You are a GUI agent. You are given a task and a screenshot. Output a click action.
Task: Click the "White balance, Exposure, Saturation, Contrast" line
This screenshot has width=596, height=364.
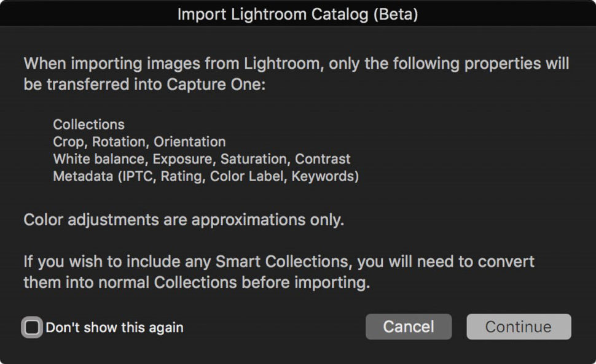click(x=202, y=158)
